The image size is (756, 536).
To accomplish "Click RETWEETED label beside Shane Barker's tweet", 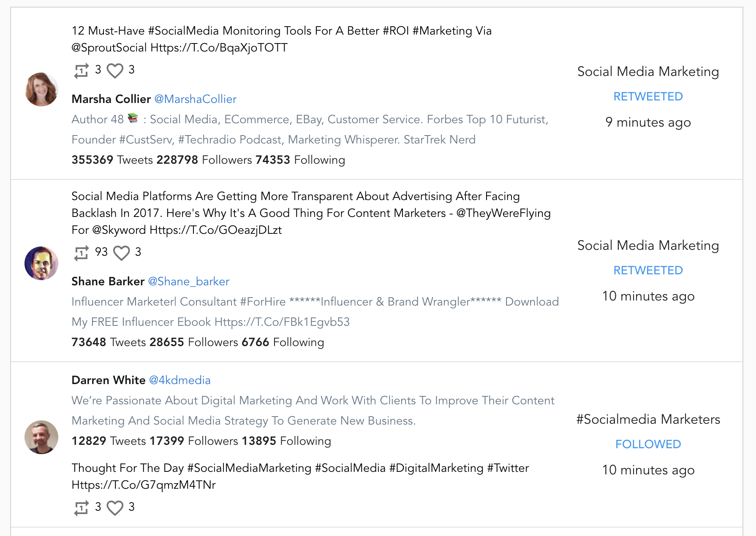I will pos(648,271).
